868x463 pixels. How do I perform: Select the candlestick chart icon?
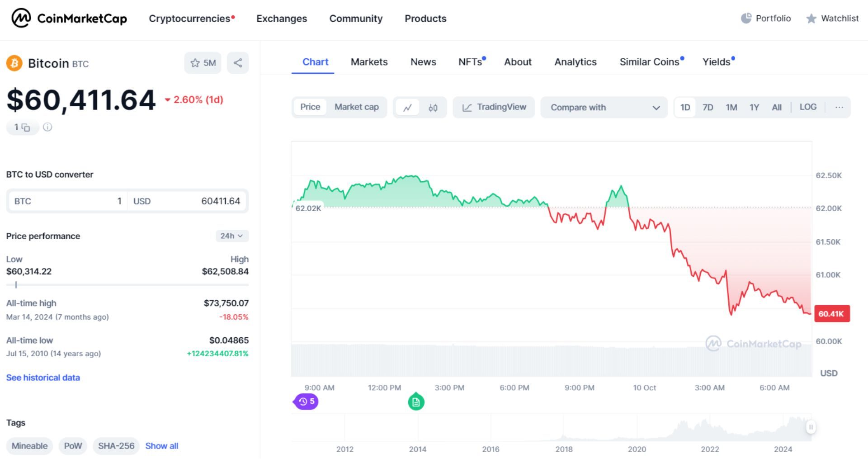(432, 107)
